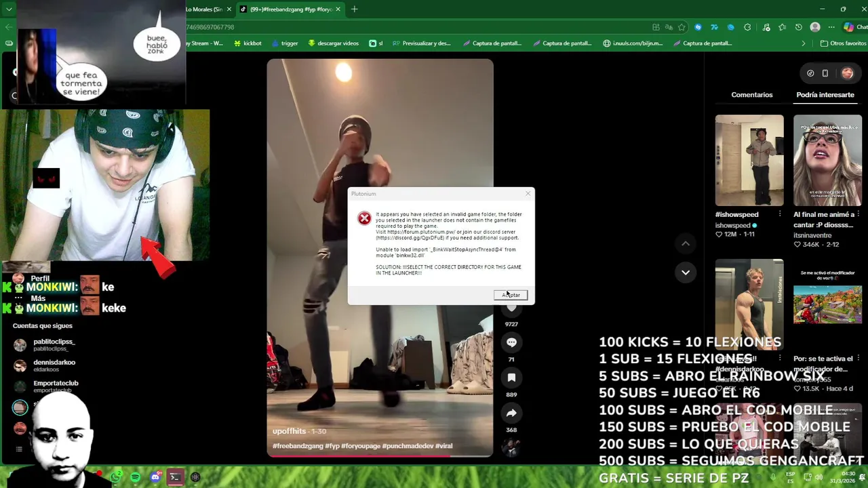The image size is (868, 488).
Task: Switch to the Podría interesarte tab
Action: point(825,95)
